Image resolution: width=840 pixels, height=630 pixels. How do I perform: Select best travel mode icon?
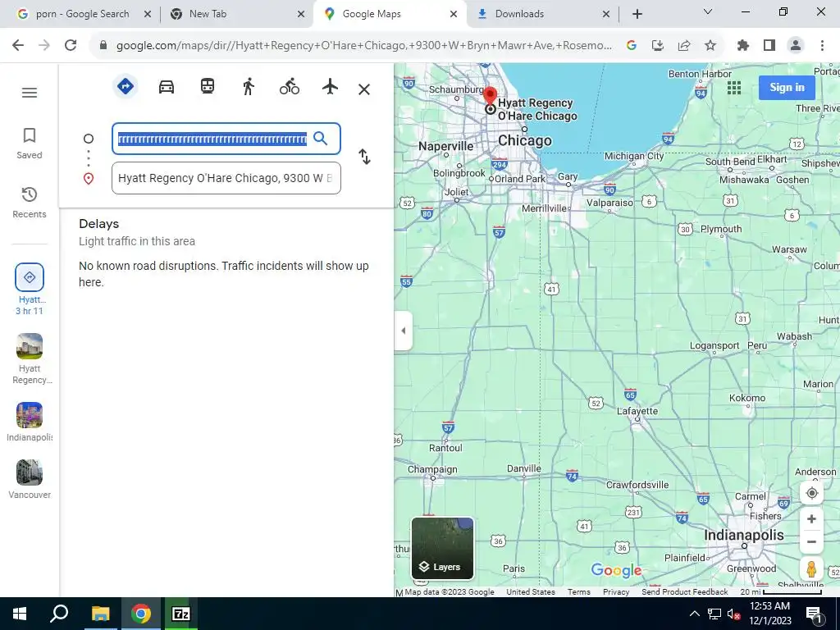click(x=126, y=86)
